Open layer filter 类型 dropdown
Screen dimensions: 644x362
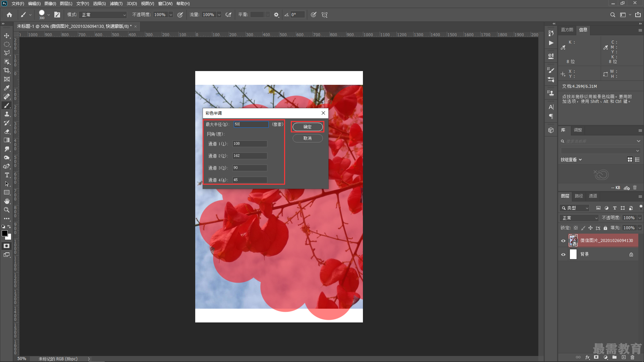[575, 208]
